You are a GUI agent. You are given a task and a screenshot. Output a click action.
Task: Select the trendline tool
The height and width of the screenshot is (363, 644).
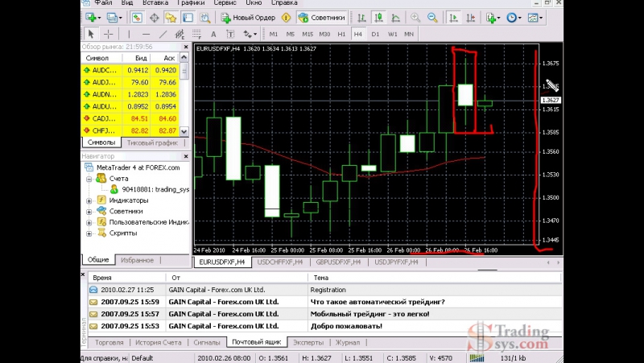(x=163, y=34)
